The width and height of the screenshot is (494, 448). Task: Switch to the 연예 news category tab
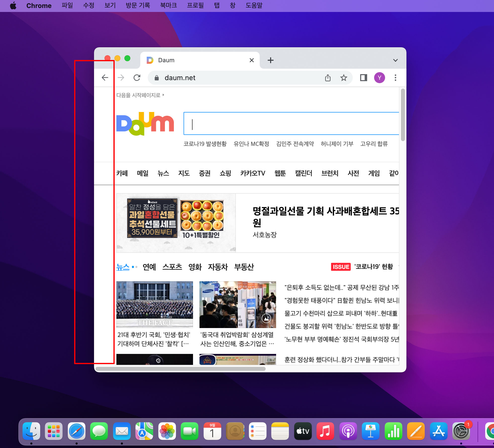[149, 267]
